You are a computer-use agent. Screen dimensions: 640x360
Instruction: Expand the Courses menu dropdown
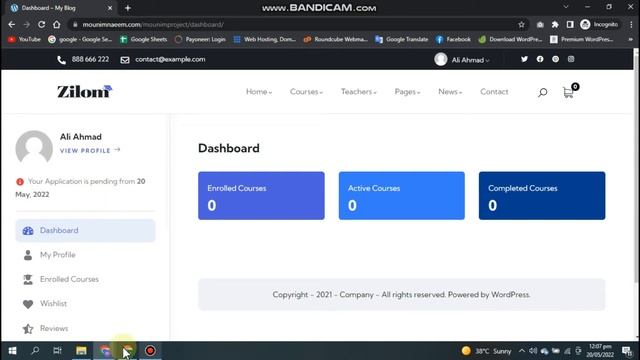(306, 92)
